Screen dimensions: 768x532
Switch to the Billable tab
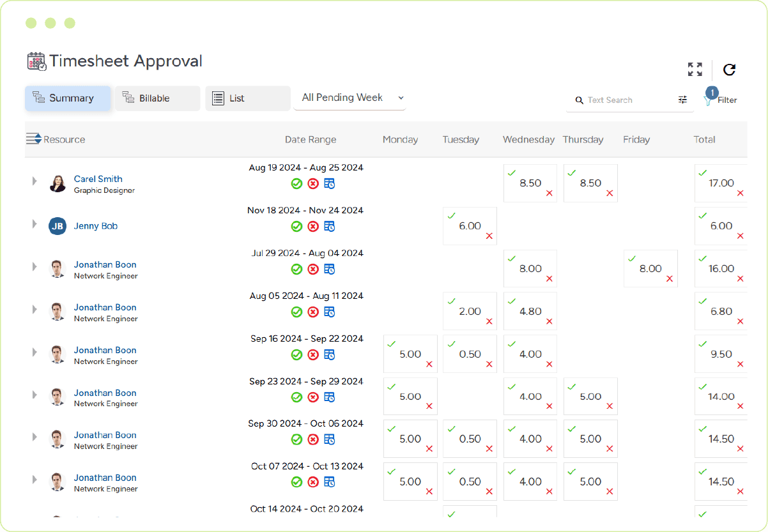coord(157,98)
